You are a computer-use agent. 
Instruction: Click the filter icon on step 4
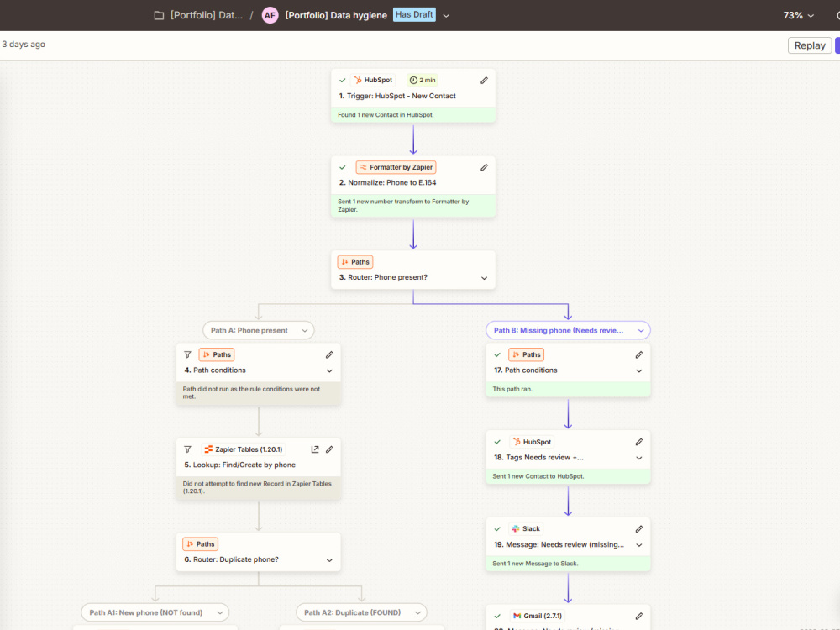pos(187,354)
